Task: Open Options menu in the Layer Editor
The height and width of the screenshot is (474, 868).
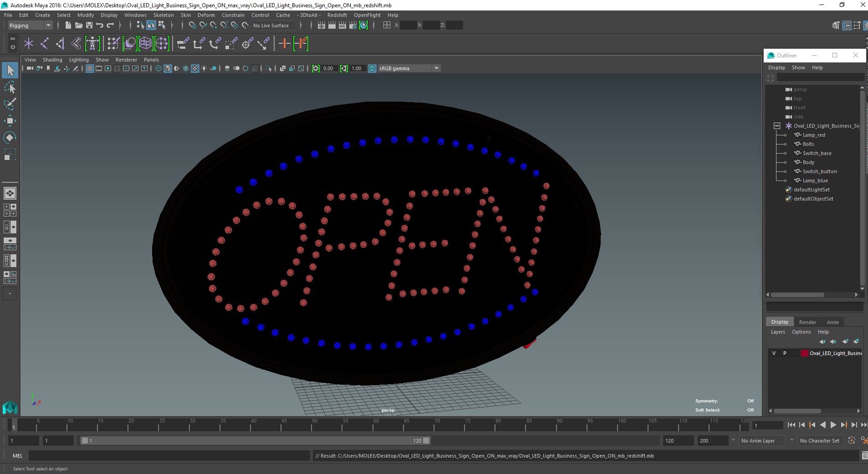Action: (801, 332)
